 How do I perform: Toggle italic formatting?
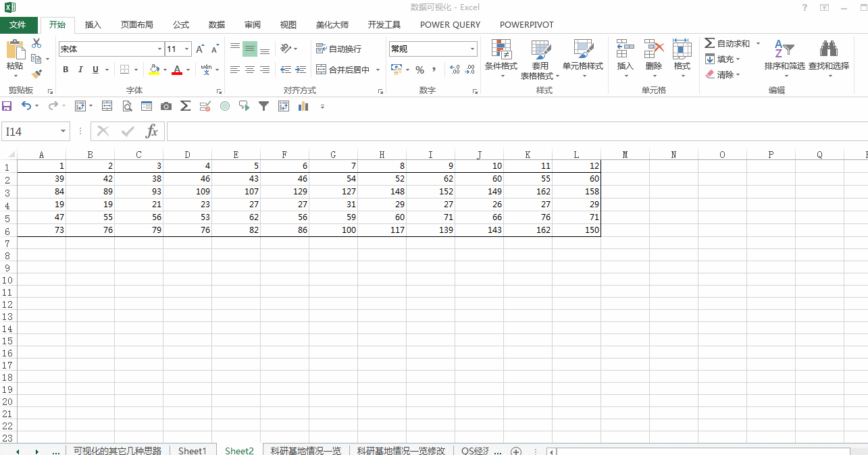pyautogui.click(x=80, y=70)
